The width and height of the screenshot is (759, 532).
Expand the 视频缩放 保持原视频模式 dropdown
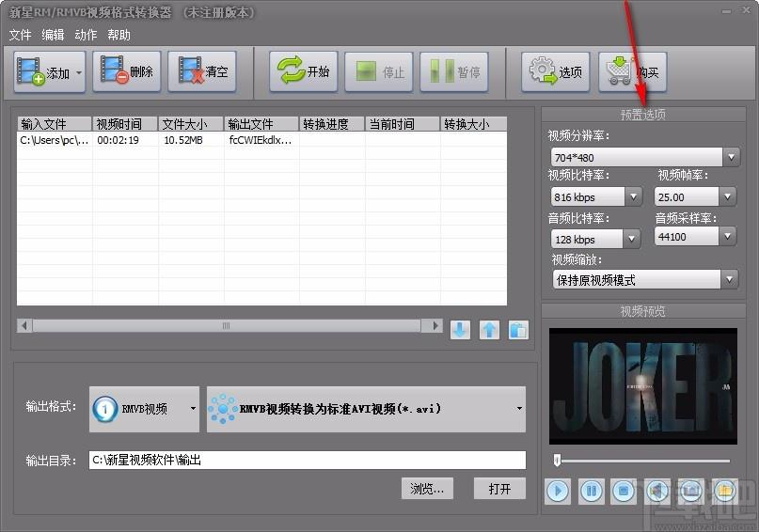[x=729, y=279]
